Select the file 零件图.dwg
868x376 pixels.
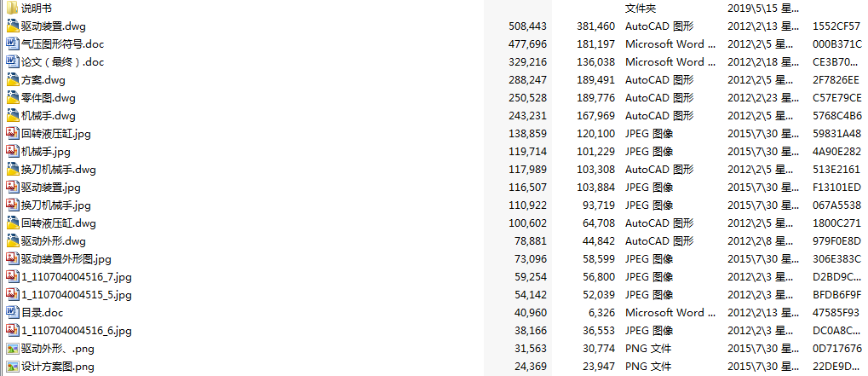tap(49, 97)
